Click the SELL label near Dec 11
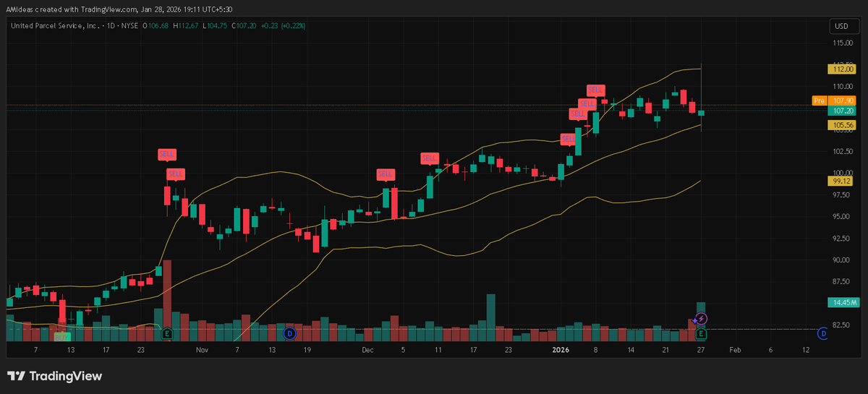The height and width of the screenshot is (394, 868). pyautogui.click(x=430, y=158)
